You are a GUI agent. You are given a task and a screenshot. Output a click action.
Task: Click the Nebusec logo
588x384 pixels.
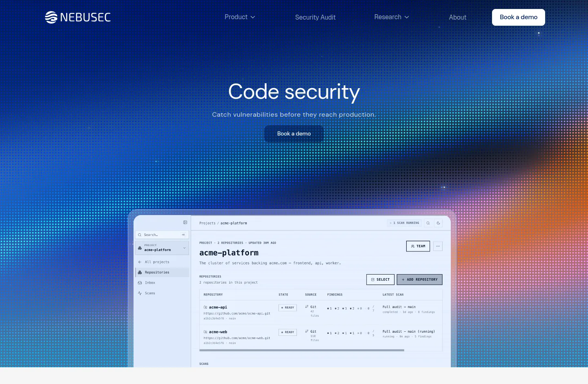pyautogui.click(x=78, y=17)
